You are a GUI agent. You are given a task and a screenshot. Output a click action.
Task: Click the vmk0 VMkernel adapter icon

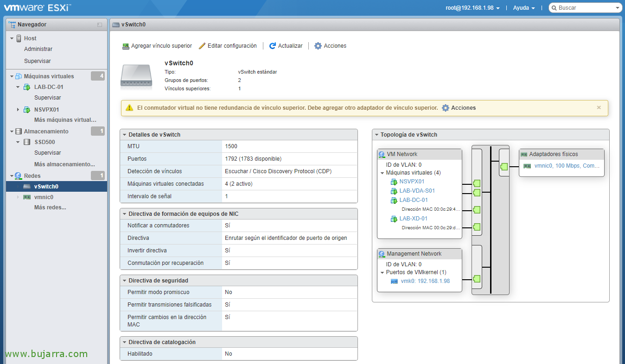(395, 281)
